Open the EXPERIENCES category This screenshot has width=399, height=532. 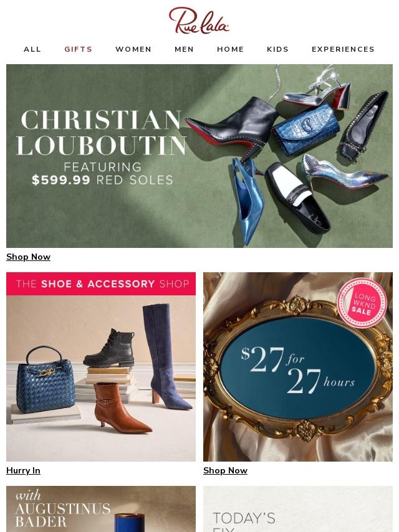[x=343, y=49]
